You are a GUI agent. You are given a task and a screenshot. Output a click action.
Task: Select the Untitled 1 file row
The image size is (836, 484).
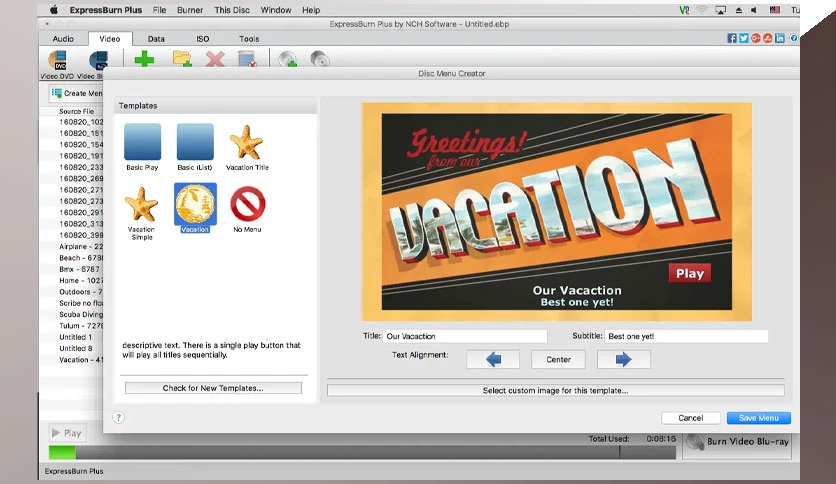71,337
